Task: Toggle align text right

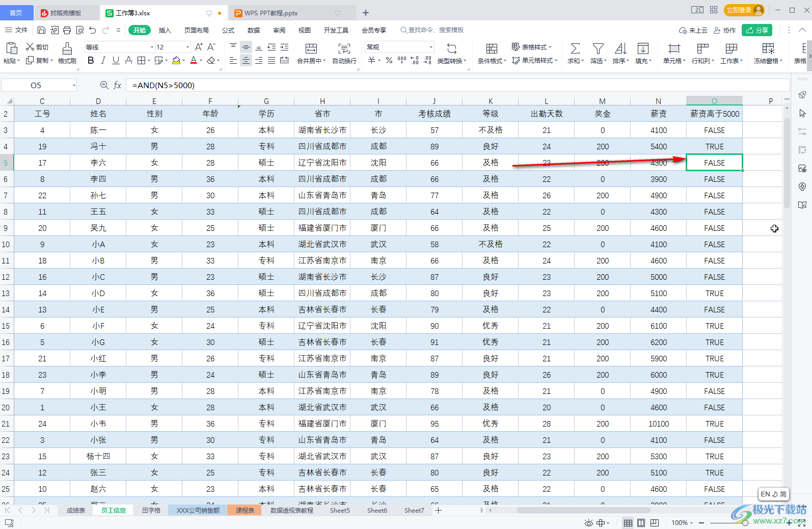Action: coord(259,61)
